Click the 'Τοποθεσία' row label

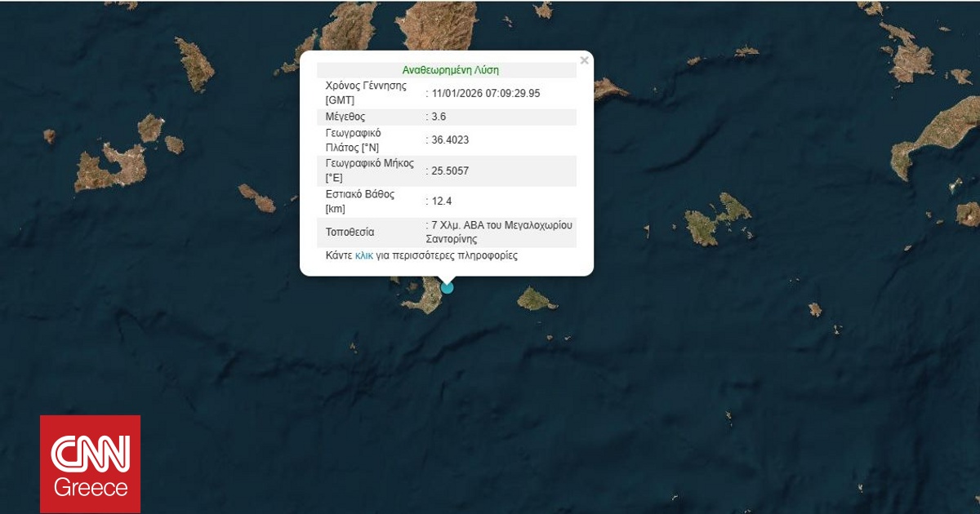pos(350,233)
